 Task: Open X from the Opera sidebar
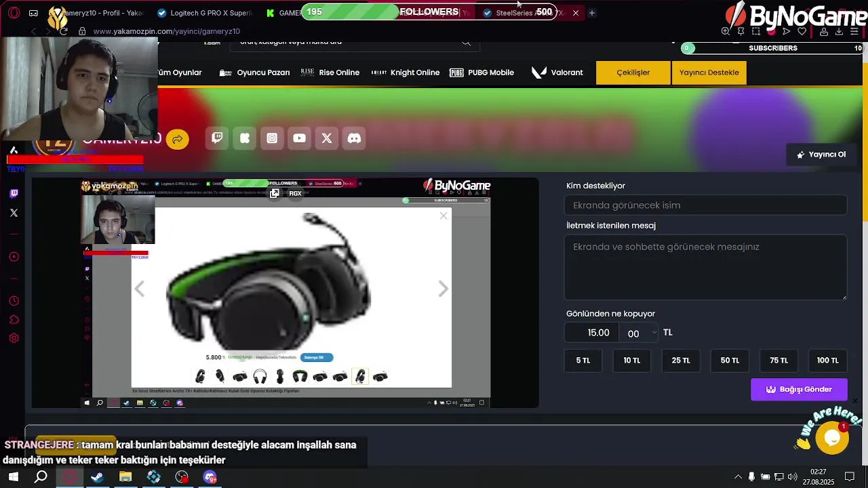pyautogui.click(x=14, y=213)
